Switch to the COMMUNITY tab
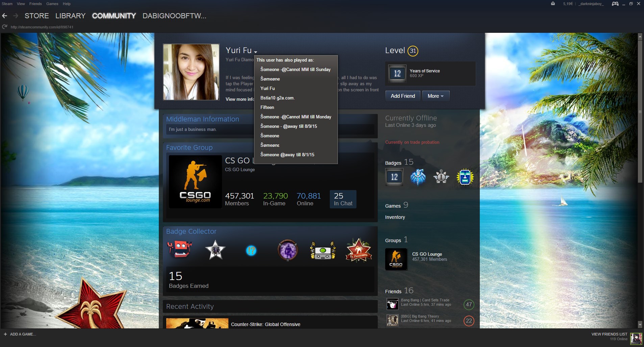This screenshot has width=644, height=347. click(114, 16)
